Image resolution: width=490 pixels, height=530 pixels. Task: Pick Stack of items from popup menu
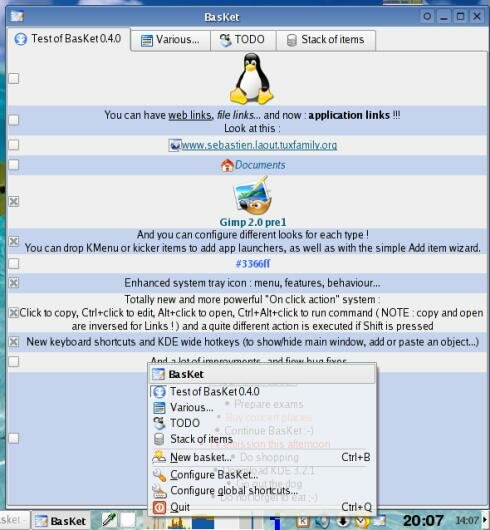263,439
